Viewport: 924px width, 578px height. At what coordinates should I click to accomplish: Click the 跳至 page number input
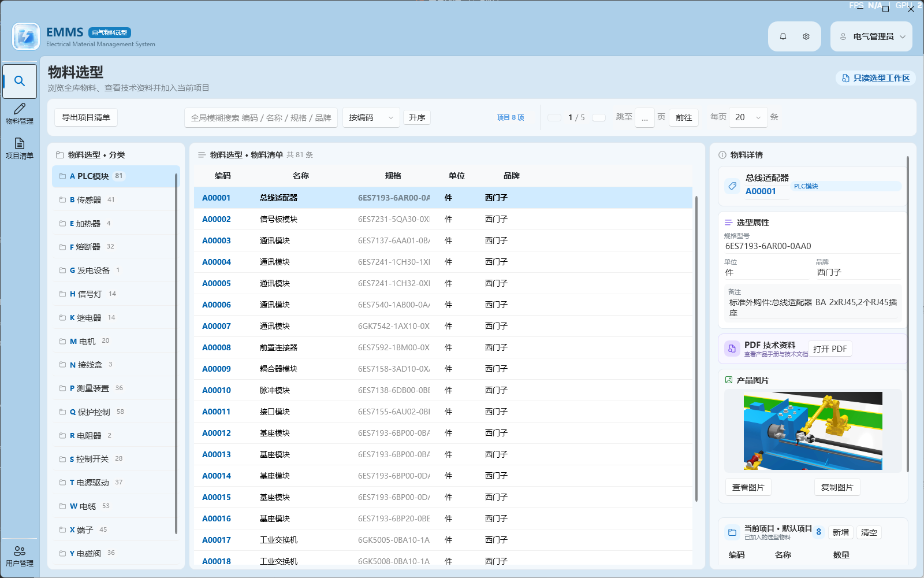pyautogui.click(x=644, y=117)
